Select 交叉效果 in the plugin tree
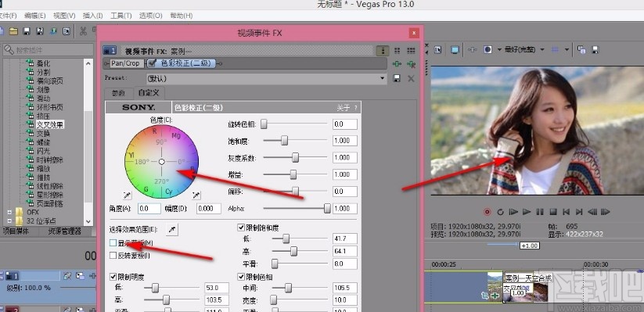This screenshot has width=644, height=312. point(50,124)
